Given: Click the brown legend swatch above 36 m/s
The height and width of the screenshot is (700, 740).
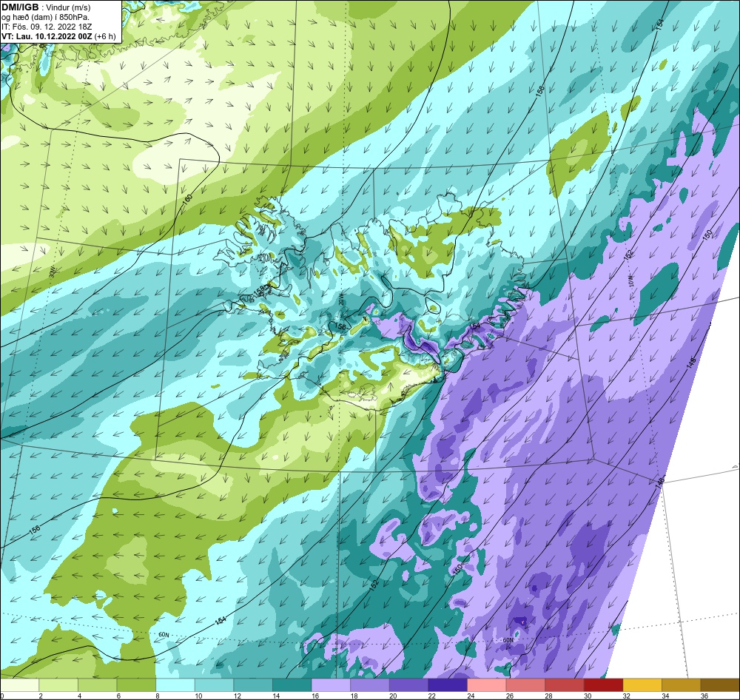Looking at the screenshot, I should pos(720,685).
